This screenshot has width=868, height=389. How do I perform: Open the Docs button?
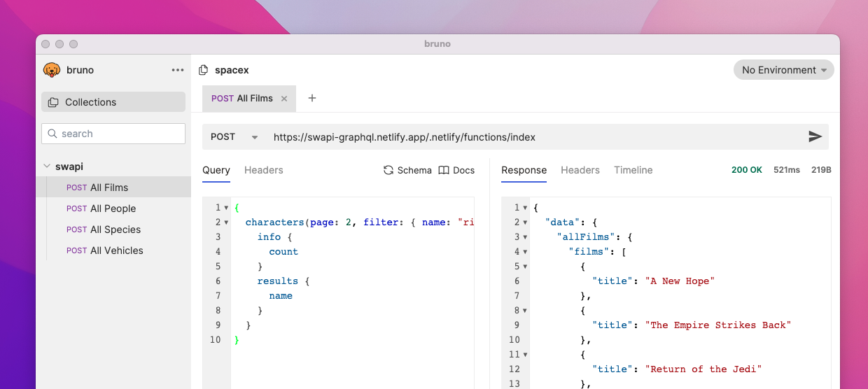456,170
